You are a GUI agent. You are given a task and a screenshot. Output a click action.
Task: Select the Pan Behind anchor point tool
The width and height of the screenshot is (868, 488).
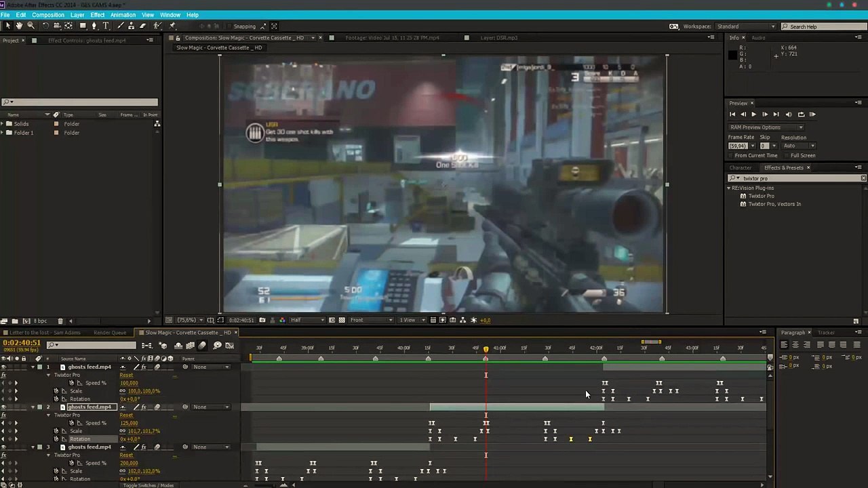pyautogui.click(x=68, y=26)
